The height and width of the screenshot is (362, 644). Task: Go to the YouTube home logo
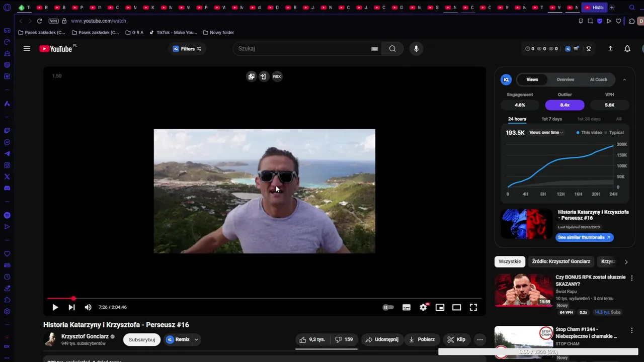[x=56, y=49]
